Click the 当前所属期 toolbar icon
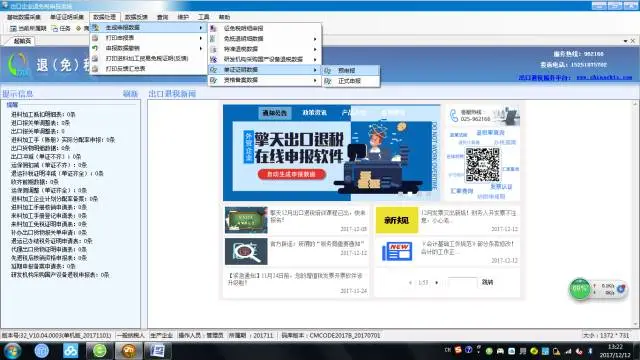 [x=13, y=29]
